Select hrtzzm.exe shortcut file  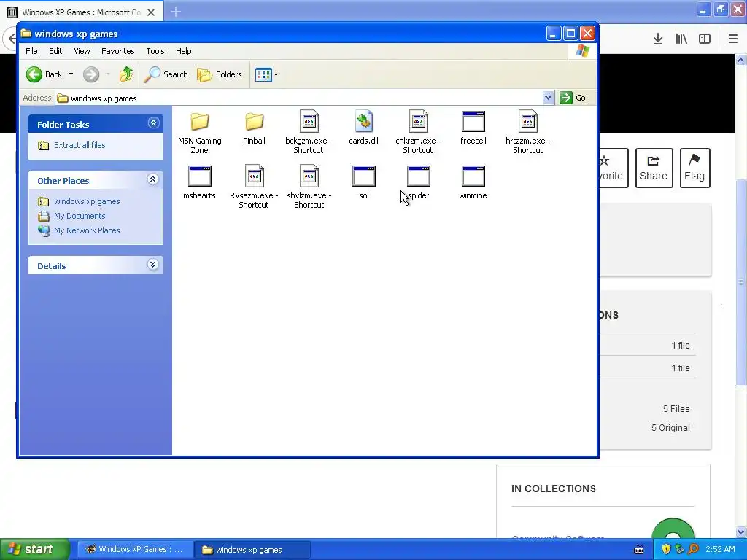pos(528,133)
